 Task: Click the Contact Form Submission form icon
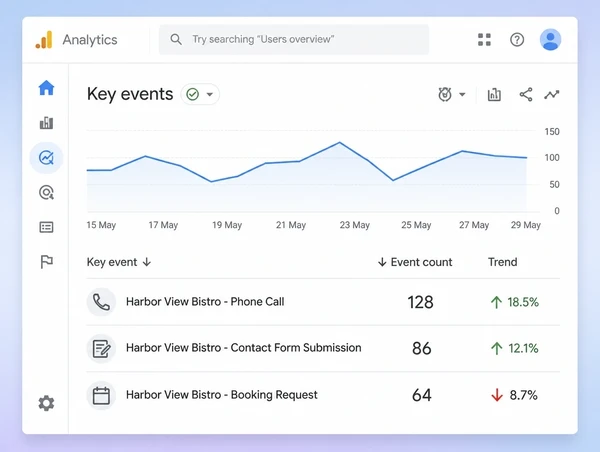[101, 348]
